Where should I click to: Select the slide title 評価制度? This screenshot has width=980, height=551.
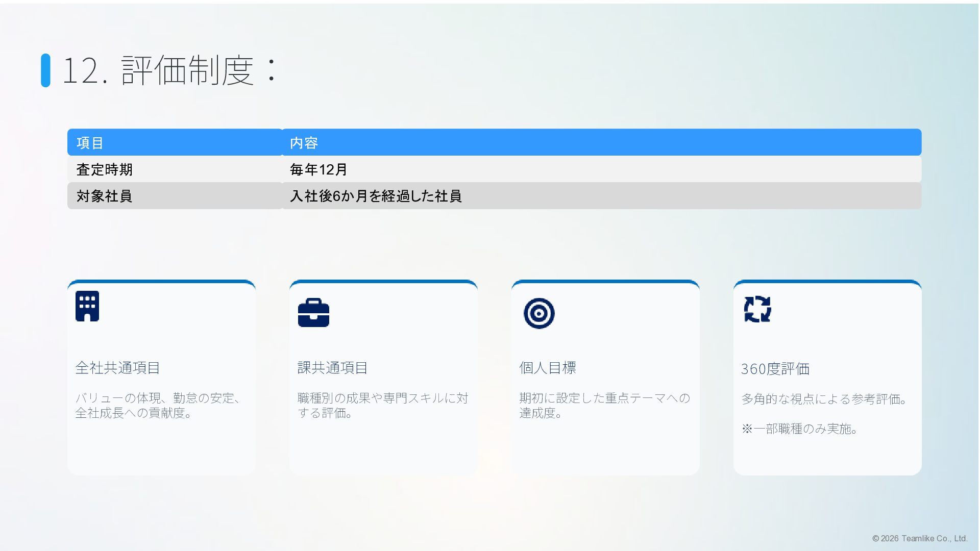[x=170, y=70]
